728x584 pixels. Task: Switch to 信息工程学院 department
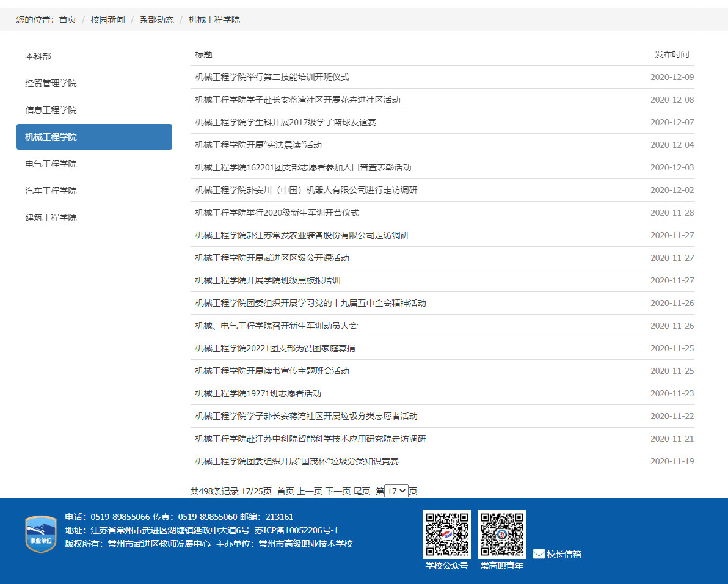[x=51, y=110]
